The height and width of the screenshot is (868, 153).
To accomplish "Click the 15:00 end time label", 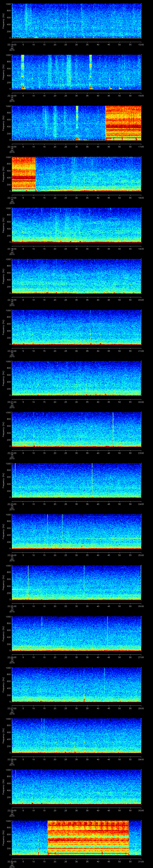I will 141,44.
